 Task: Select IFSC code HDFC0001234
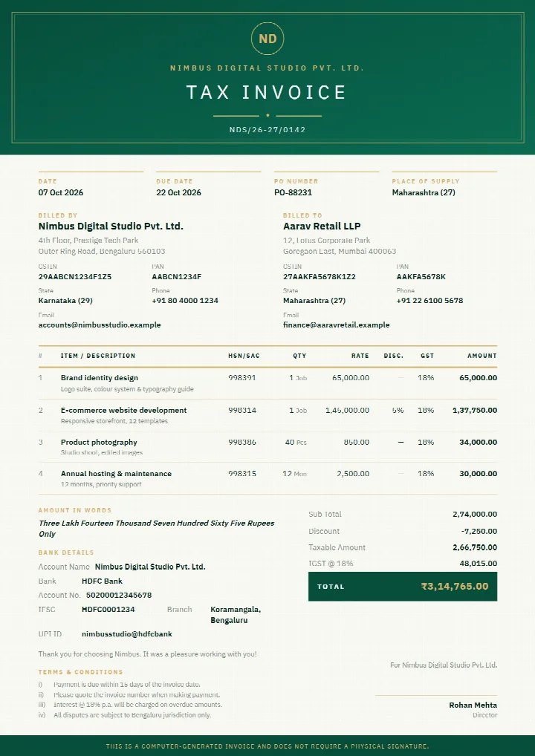(108, 610)
